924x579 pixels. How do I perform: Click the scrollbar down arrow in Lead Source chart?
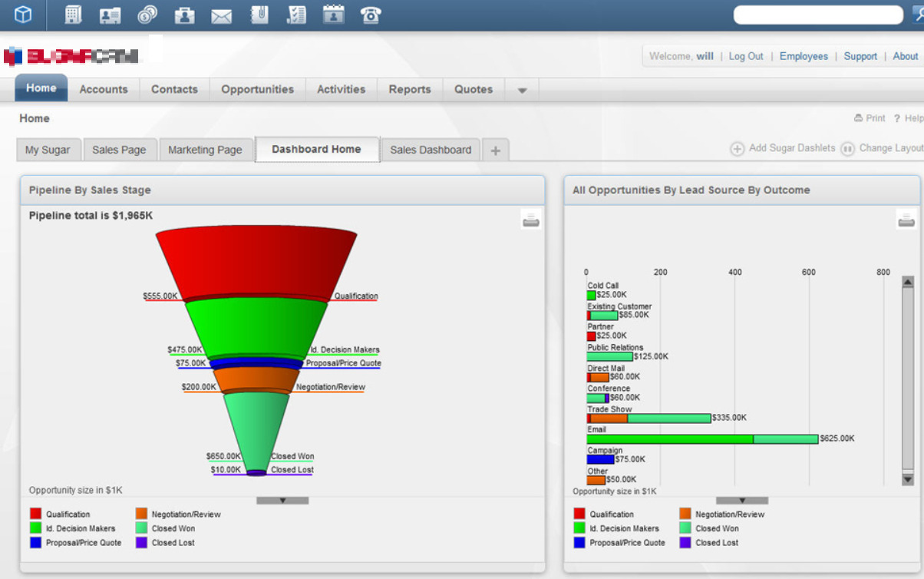point(908,479)
